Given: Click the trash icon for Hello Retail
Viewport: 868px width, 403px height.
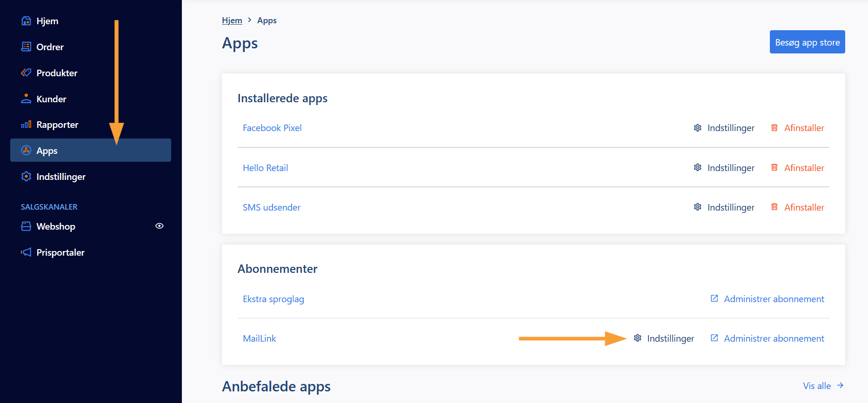Looking at the screenshot, I should (775, 167).
